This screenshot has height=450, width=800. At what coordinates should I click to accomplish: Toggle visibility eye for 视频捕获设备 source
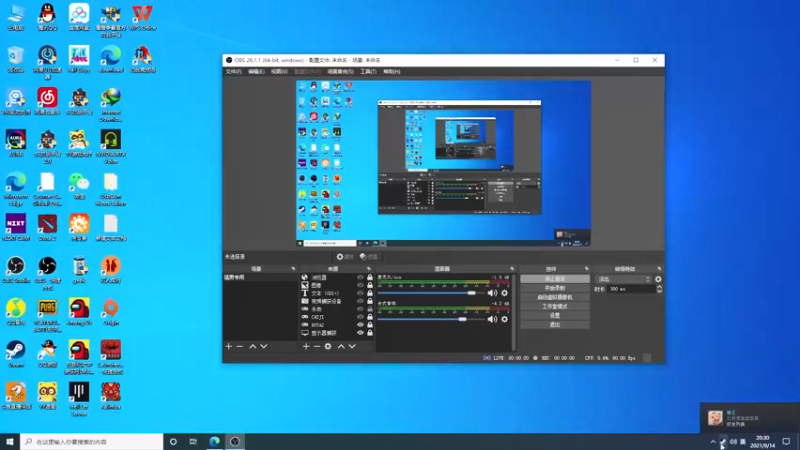click(x=360, y=301)
